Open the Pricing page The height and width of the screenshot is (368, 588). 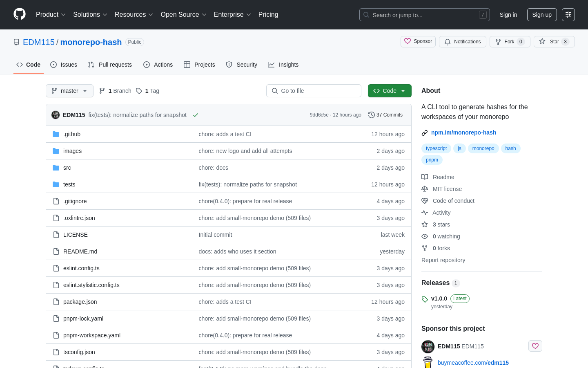point(268,15)
